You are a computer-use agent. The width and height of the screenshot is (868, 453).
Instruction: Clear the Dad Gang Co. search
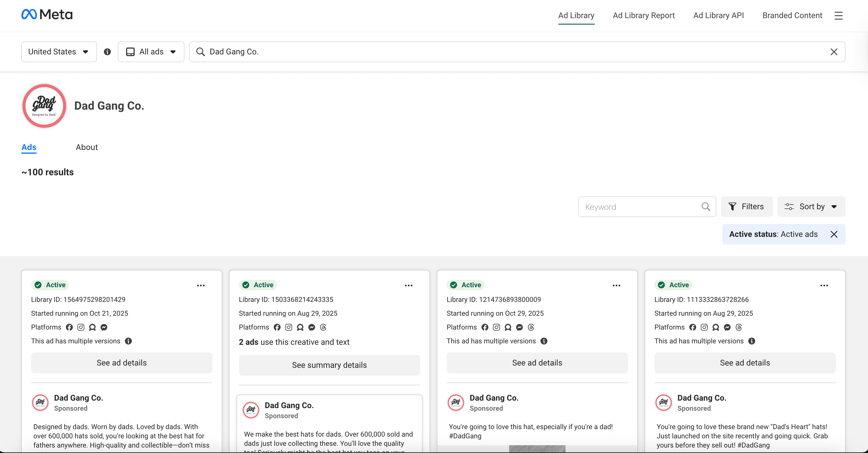[x=834, y=52]
